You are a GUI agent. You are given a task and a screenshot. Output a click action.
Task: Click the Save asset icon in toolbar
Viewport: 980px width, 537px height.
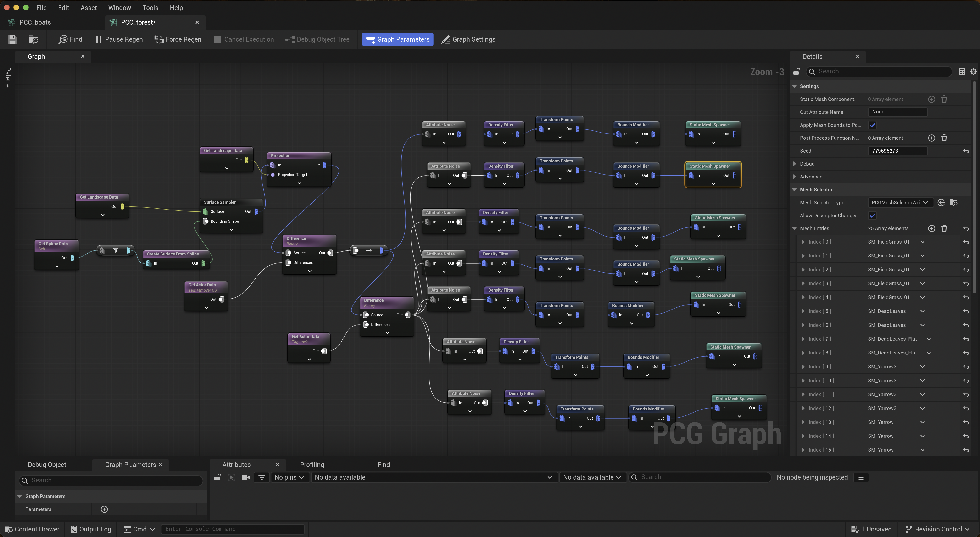click(12, 39)
